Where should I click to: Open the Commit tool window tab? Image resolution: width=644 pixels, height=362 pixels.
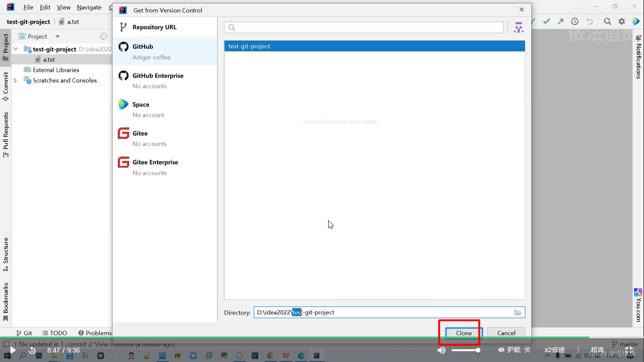coord(6,86)
